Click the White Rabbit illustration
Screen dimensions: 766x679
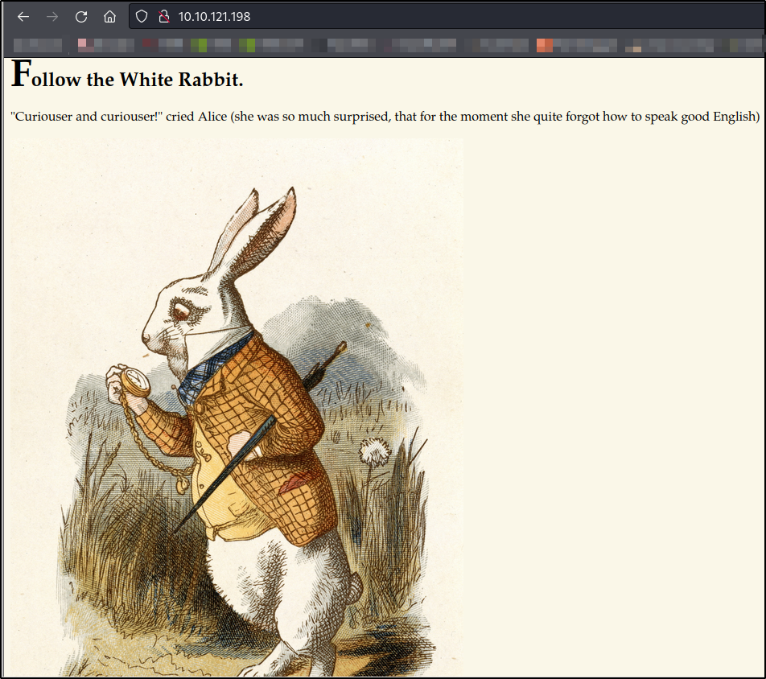(x=237, y=407)
